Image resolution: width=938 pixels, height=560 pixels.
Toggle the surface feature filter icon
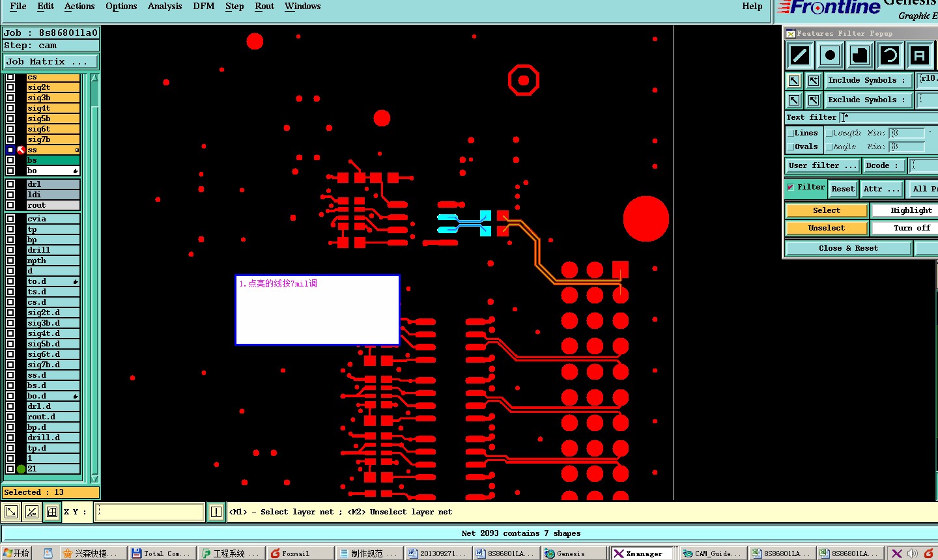(x=859, y=56)
